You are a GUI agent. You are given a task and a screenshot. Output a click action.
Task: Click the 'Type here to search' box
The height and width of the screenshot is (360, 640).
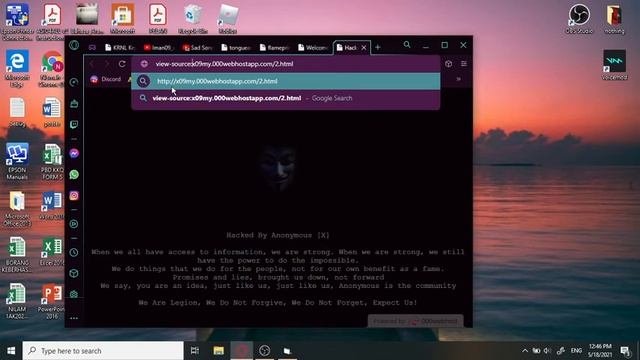point(103,351)
